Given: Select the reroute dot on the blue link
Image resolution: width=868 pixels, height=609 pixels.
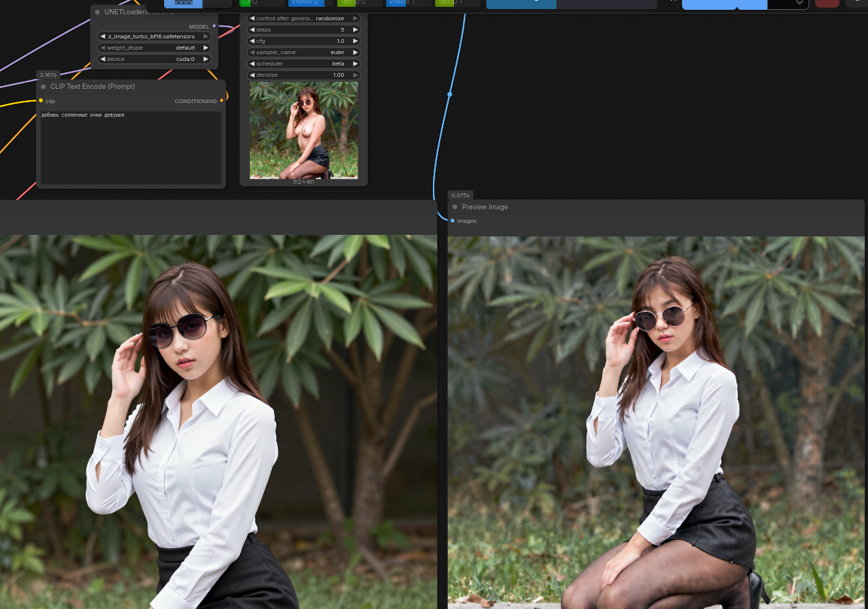Looking at the screenshot, I should pos(449,94).
